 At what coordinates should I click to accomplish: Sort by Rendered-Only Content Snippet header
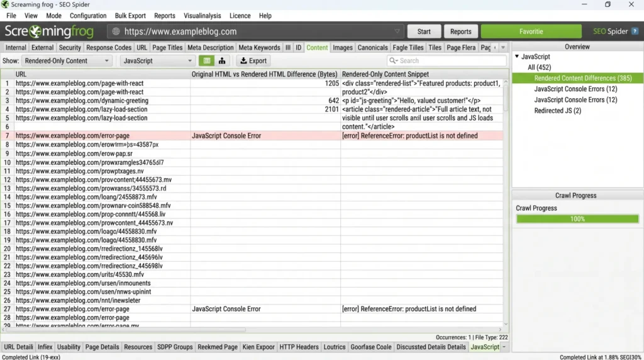(422, 74)
